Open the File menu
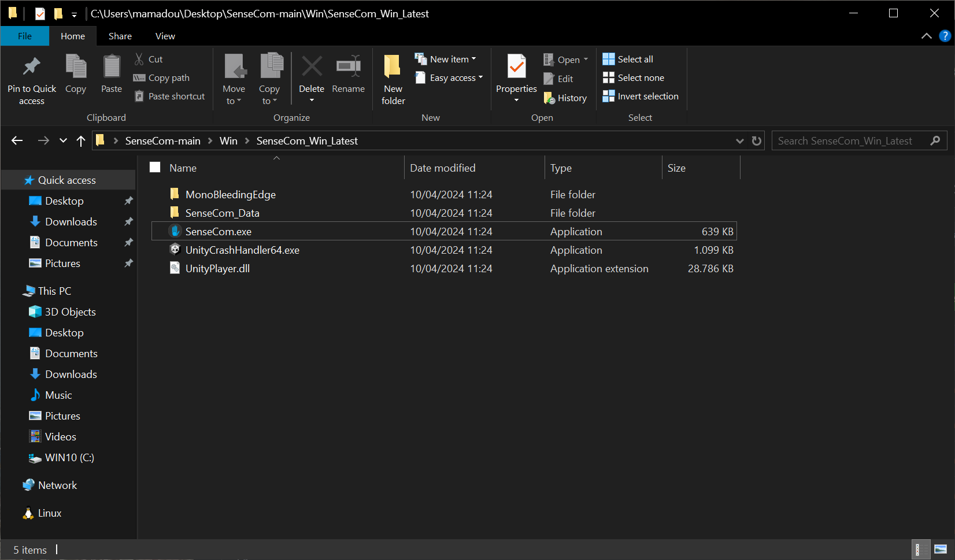The image size is (955, 560). [x=24, y=36]
